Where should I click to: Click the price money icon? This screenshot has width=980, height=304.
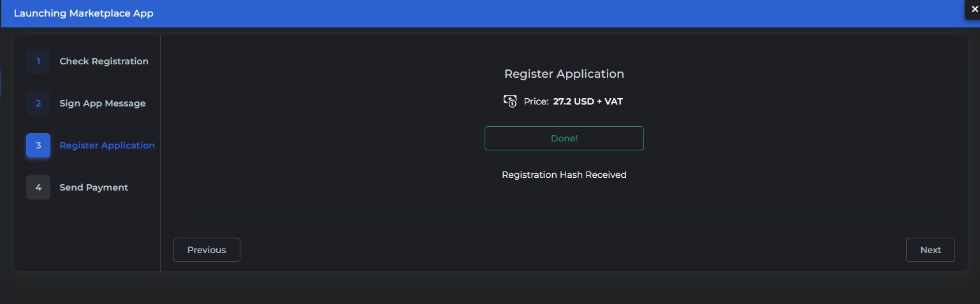pyautogui.click(x=510, y=101)
